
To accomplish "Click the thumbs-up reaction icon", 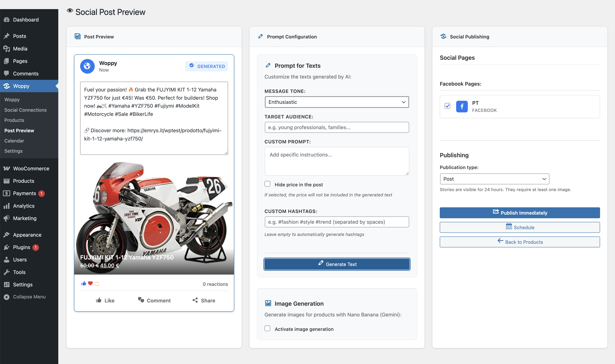I will 84,283.
